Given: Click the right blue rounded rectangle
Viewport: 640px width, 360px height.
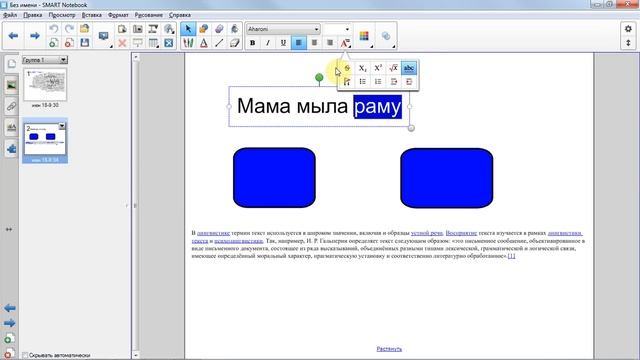Looking at the screenshot, I should tap(447, 178).
